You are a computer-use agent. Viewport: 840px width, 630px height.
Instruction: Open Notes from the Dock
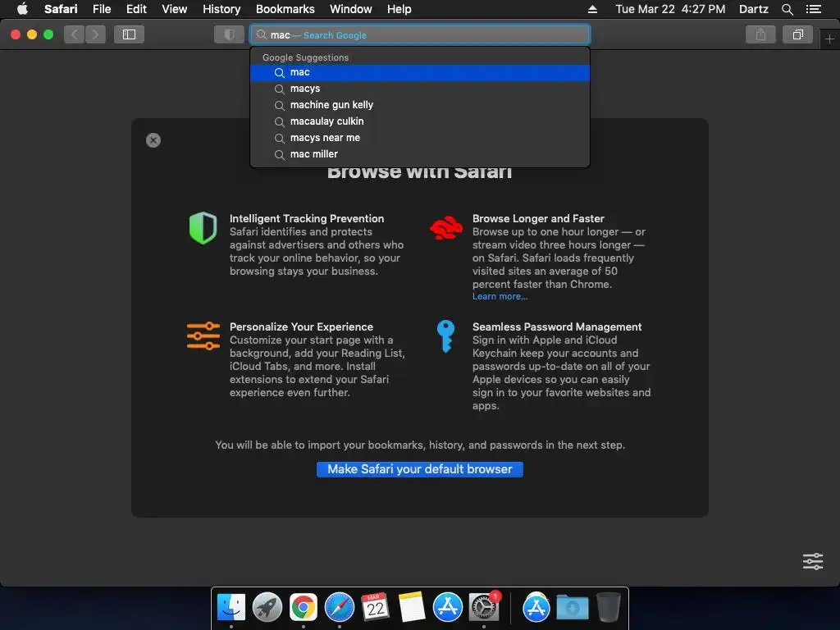click(x=412, y=608)
